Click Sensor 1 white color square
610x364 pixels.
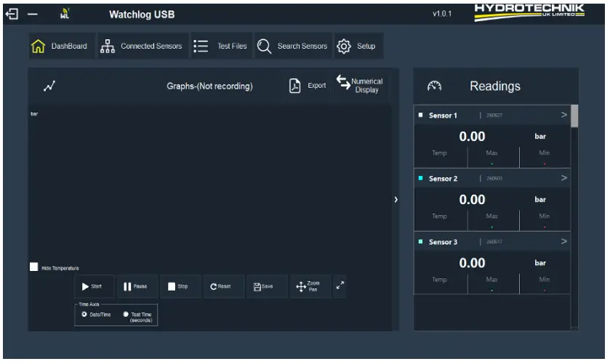(420, 115)
